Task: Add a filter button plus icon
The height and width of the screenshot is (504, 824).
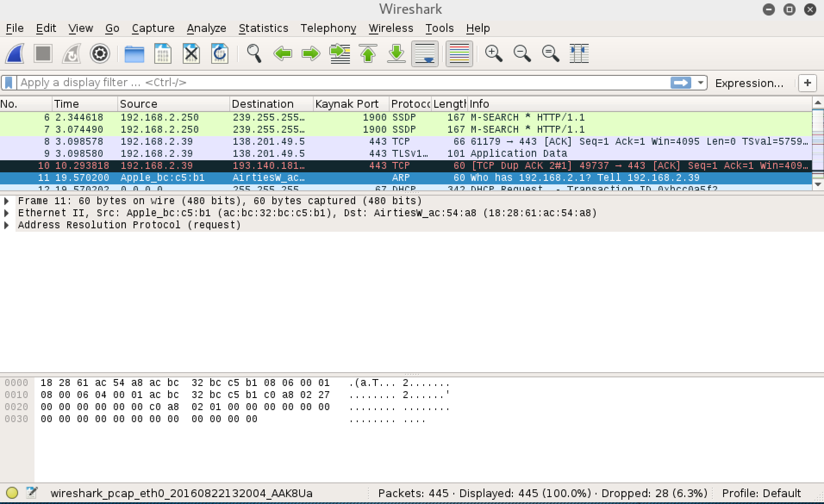Action: (x=808, y=83)
